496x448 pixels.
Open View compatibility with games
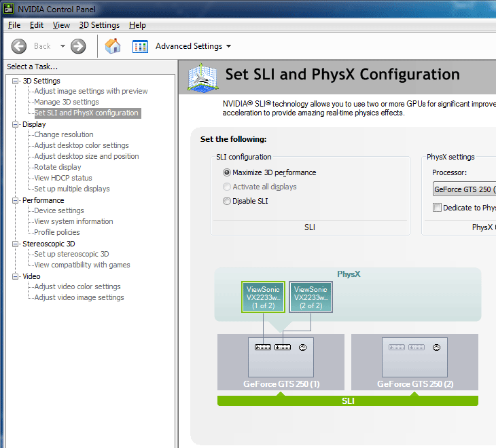coord(82,265)
